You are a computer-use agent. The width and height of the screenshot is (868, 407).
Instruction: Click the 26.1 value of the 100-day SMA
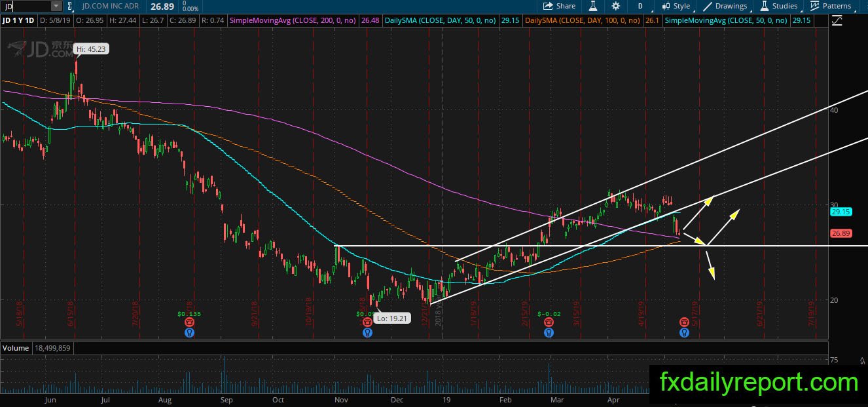(653, 21)
